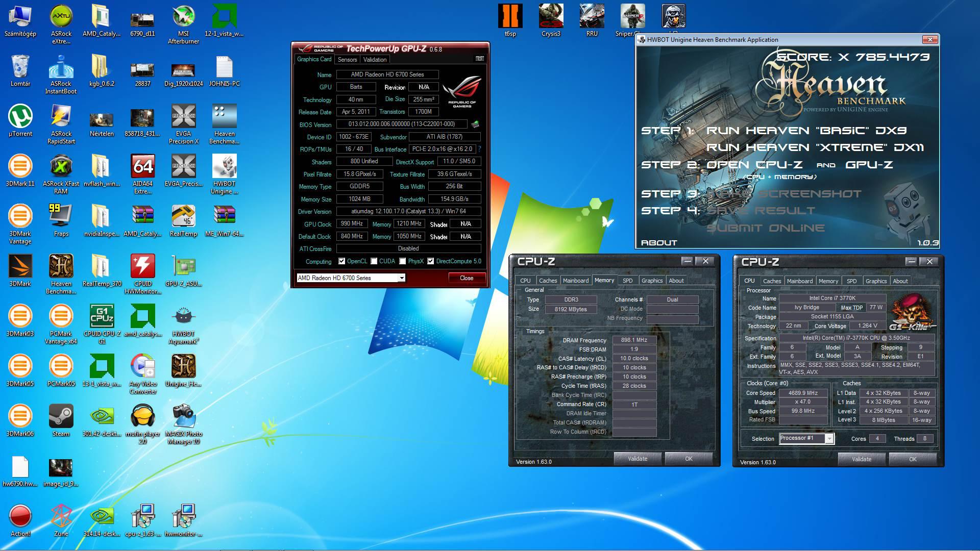
Task: Toggle the PhysX checkbox in GPU-Z
Action: pos(403,261)
